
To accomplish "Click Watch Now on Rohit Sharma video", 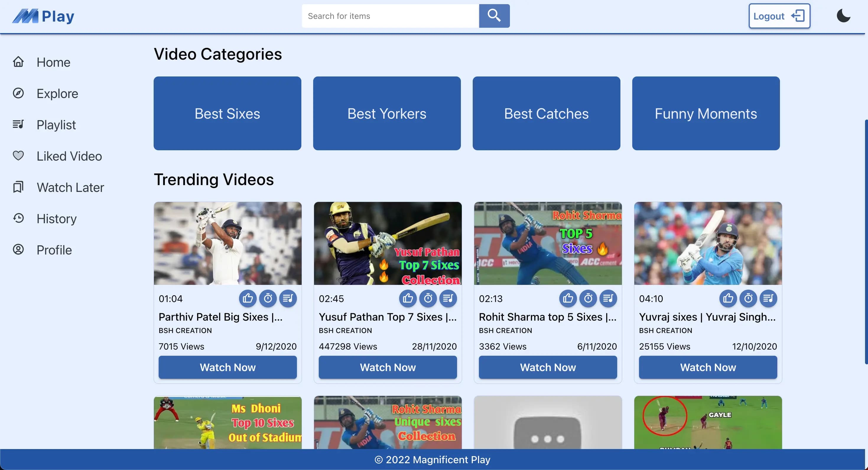I will tap(548, 367).
